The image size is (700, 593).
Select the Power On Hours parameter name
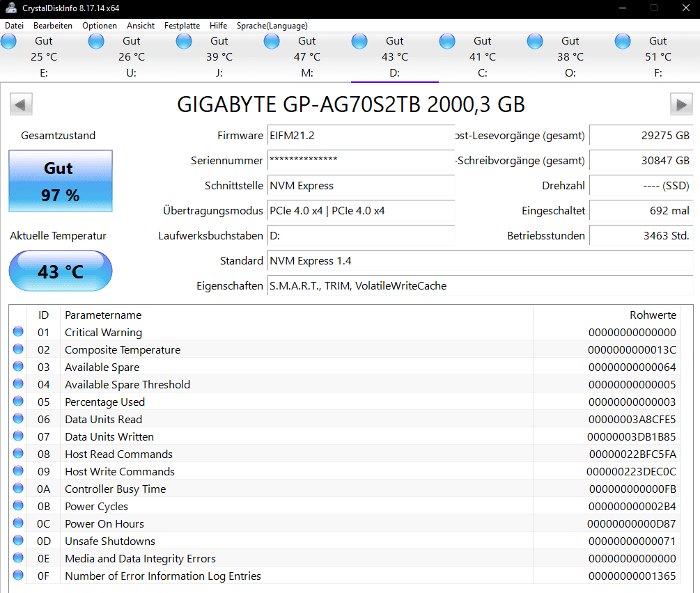pos(104,524)
